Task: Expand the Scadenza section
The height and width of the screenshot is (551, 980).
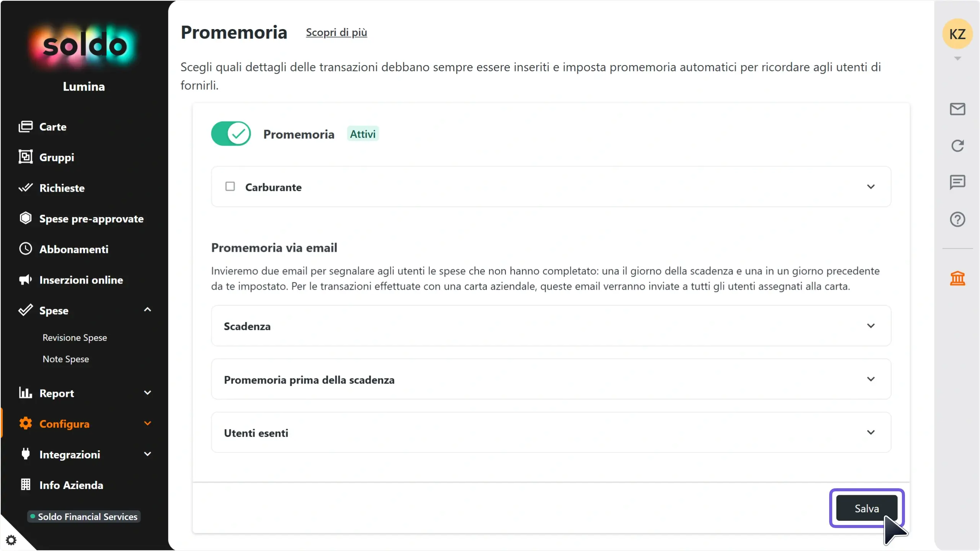Action: click(x=551, y=326)
